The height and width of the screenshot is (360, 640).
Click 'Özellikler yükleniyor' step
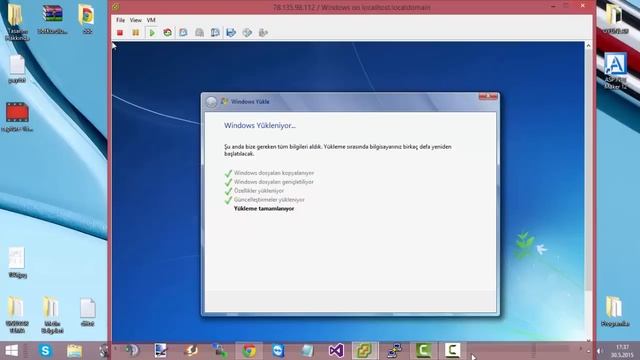259,191
